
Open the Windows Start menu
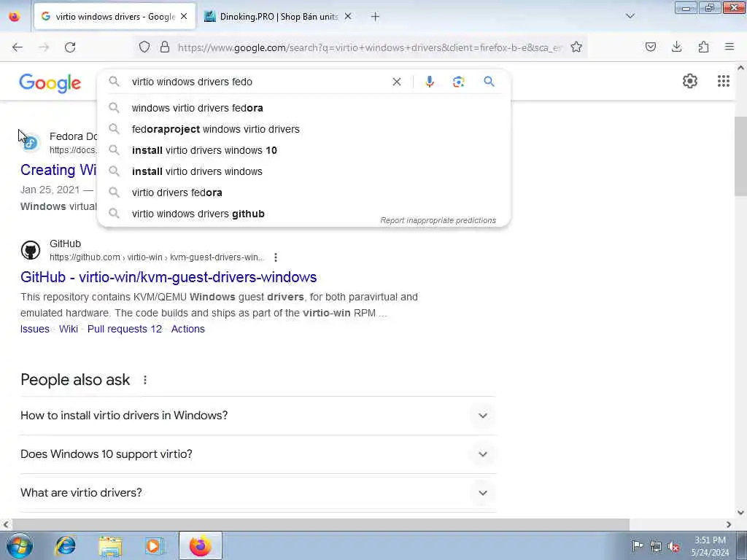[x=20, y=545]
